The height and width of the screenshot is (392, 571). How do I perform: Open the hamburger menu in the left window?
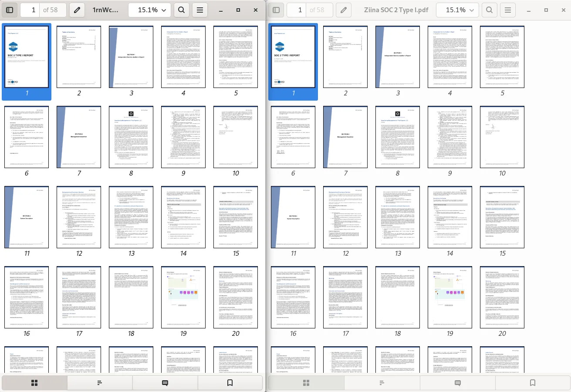pyautogui.click(x=199, y=10)
